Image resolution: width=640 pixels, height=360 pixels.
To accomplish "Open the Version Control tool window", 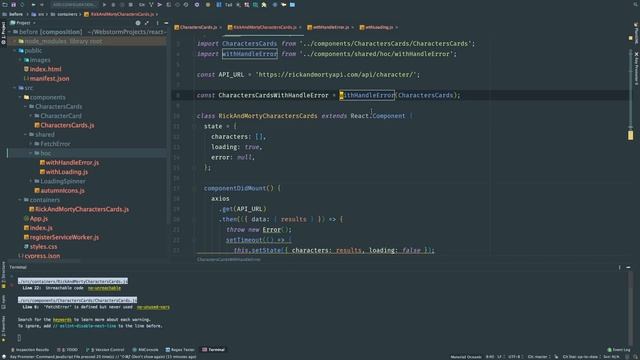I will pyautogui.click(x=105, y=350).
